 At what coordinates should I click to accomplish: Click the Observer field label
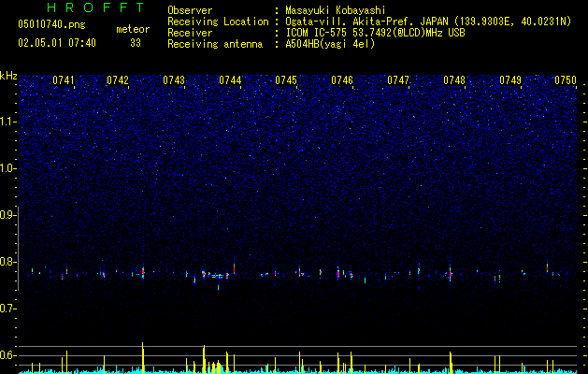click(190, 10)
